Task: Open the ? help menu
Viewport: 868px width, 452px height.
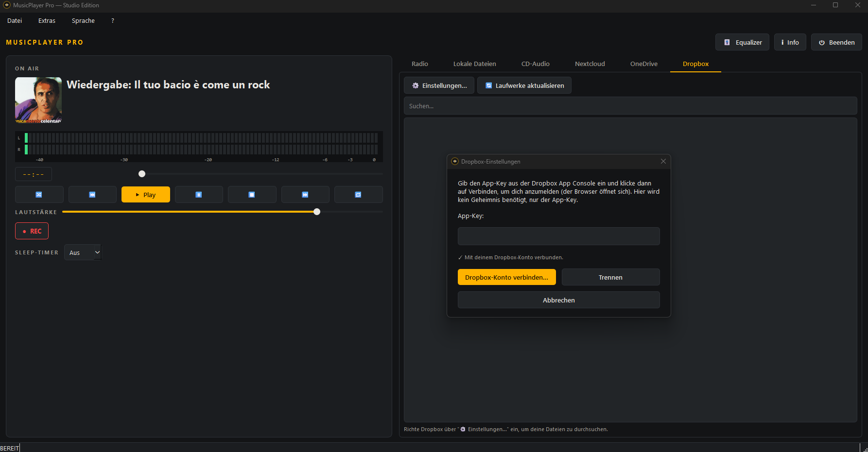Action: click(113, 21)
